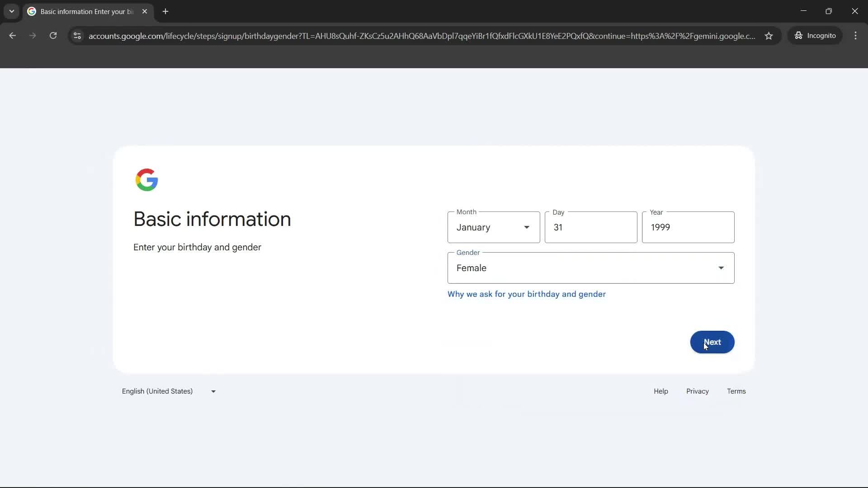This screenshot has width=868, height=488.
Task: Click the Next button
Action: tap(712, 342)
